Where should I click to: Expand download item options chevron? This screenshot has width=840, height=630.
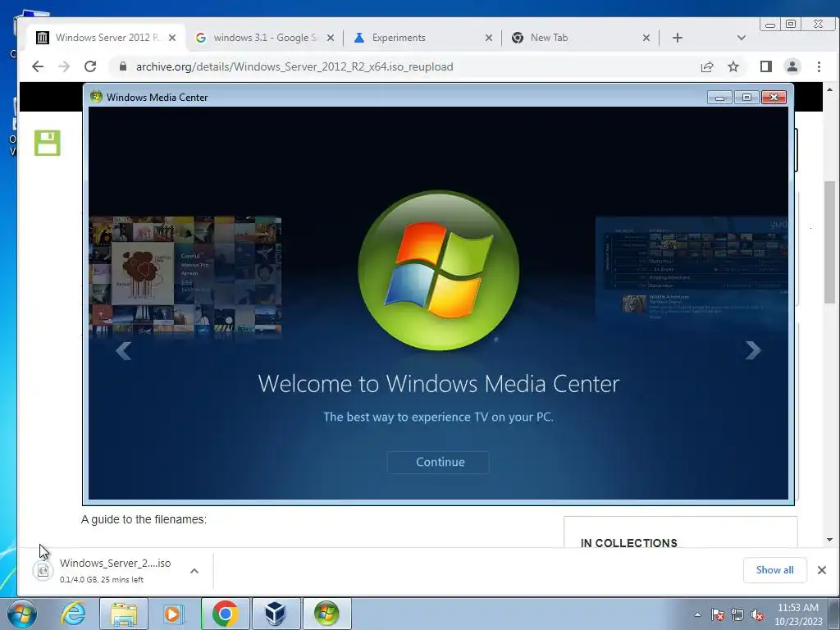click(x=194, y=571)
